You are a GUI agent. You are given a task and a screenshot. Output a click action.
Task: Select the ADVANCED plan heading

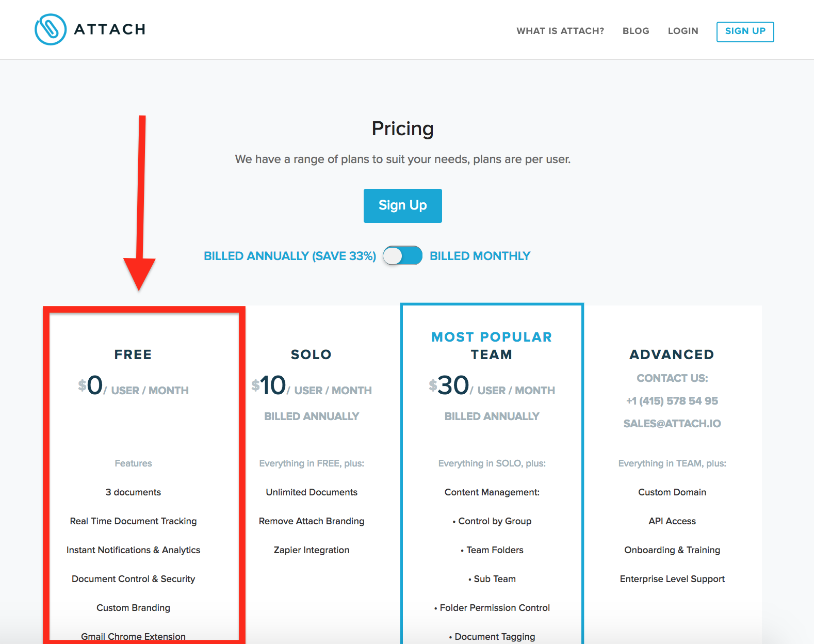pyautogui.click(x=672, y=355)
